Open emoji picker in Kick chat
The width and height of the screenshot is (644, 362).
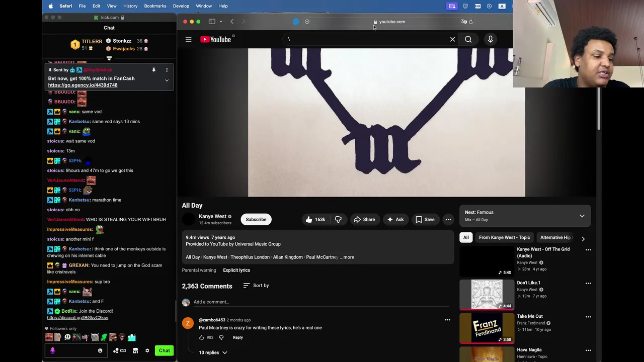100,350
